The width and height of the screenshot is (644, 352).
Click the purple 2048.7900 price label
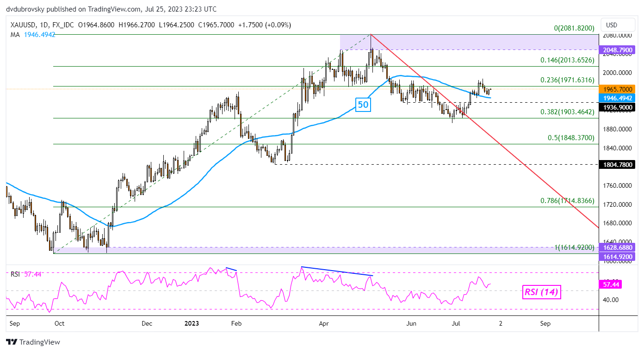(618, 49)
